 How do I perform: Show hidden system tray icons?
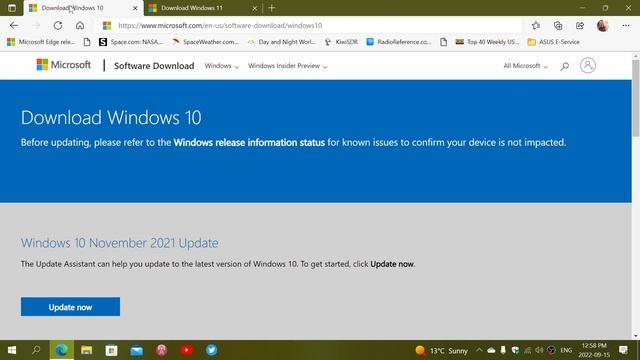coord(479,350)
